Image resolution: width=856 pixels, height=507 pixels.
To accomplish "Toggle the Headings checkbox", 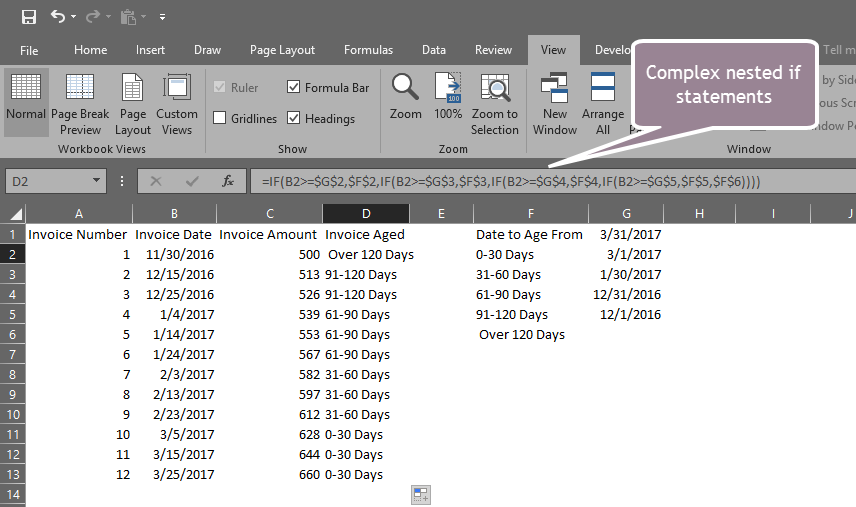I will click(294, 119).
